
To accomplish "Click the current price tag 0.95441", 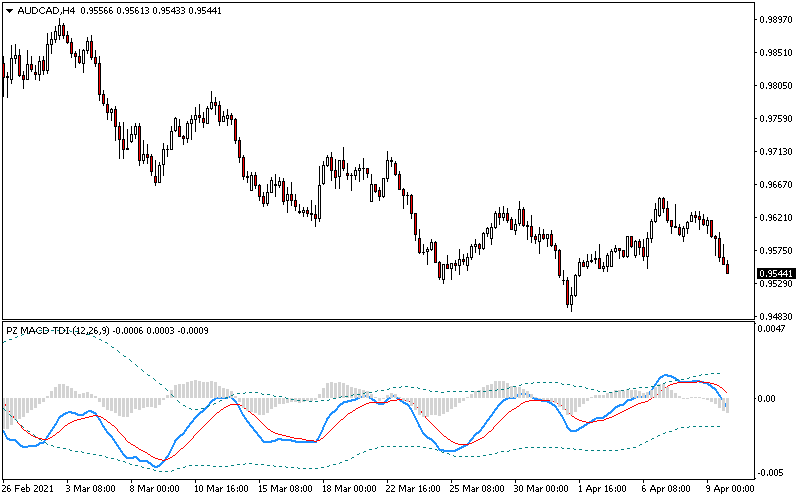I will tap(776, 273).
